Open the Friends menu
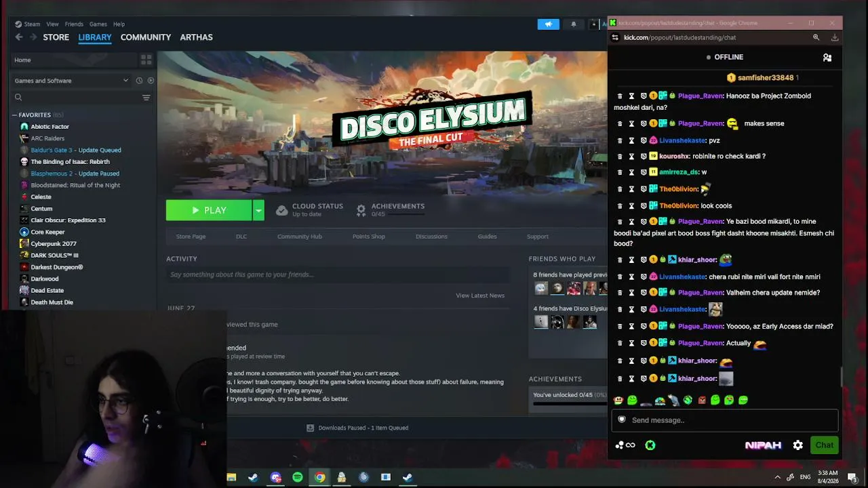The height and width of the screenshot is (488, 868). 74,24
